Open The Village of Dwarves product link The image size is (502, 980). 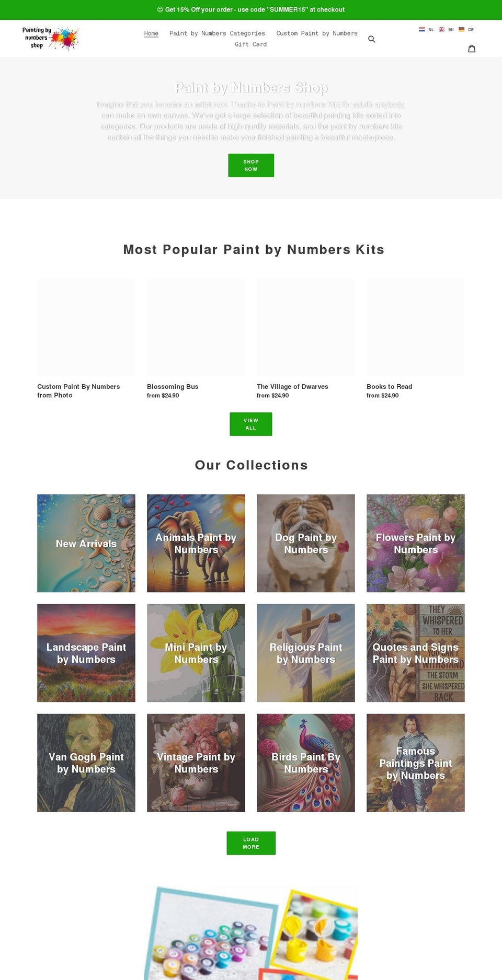pyautogui.click(x=292, y=387)
